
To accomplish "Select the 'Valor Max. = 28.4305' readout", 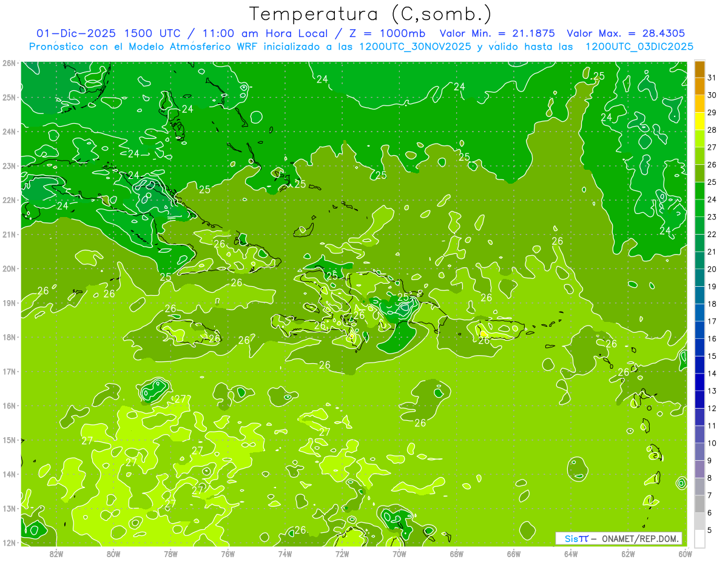I will tap(626, 33).
